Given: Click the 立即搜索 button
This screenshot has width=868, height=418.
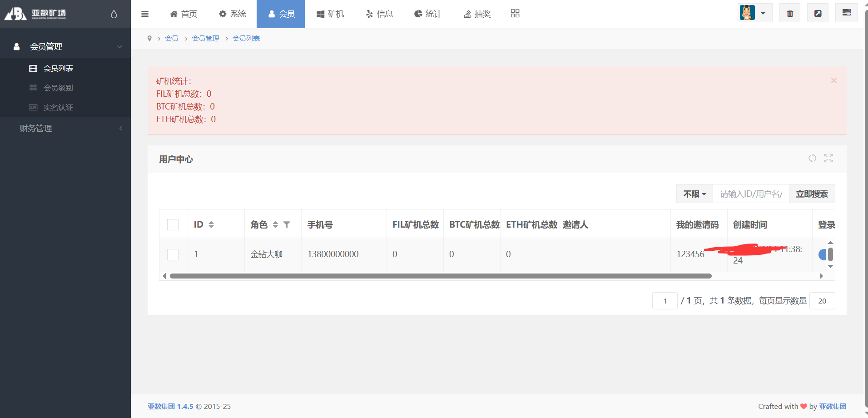Looking at the screenshot, I should pos(812,194).
